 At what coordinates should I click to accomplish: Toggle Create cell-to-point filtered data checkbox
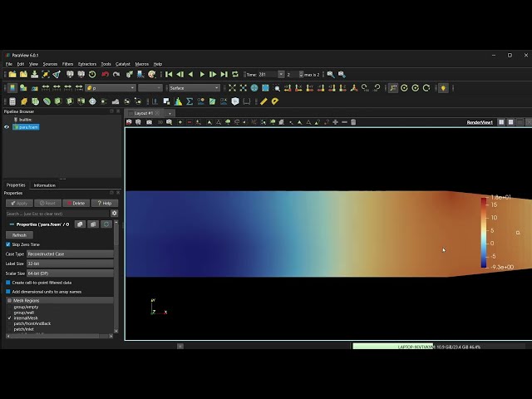click(8, 283)
